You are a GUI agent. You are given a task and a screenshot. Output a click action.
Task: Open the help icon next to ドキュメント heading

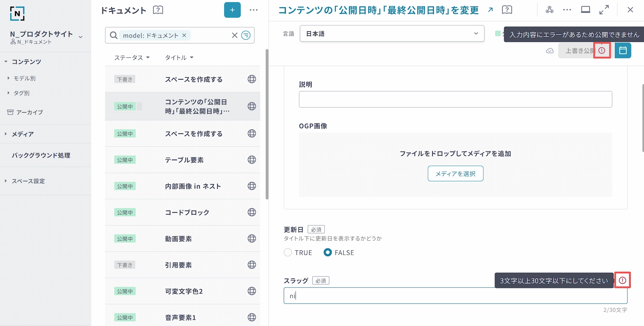pos(158,10)
